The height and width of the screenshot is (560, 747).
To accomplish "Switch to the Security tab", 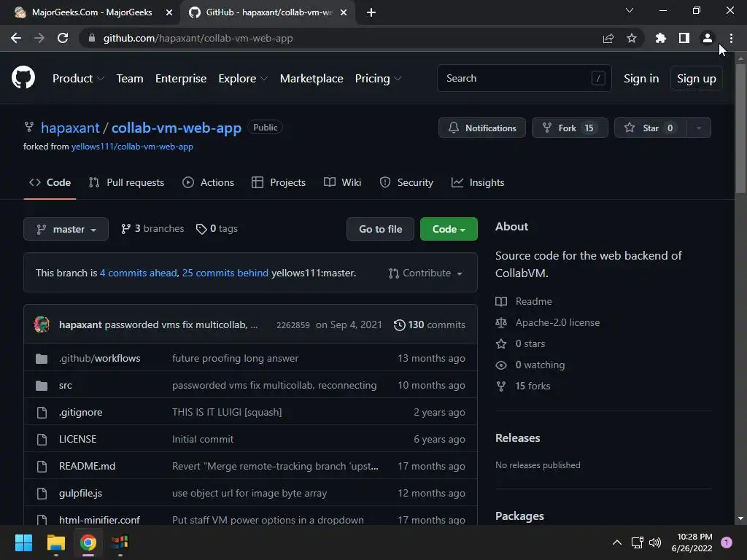I will (x=406, y=182).
